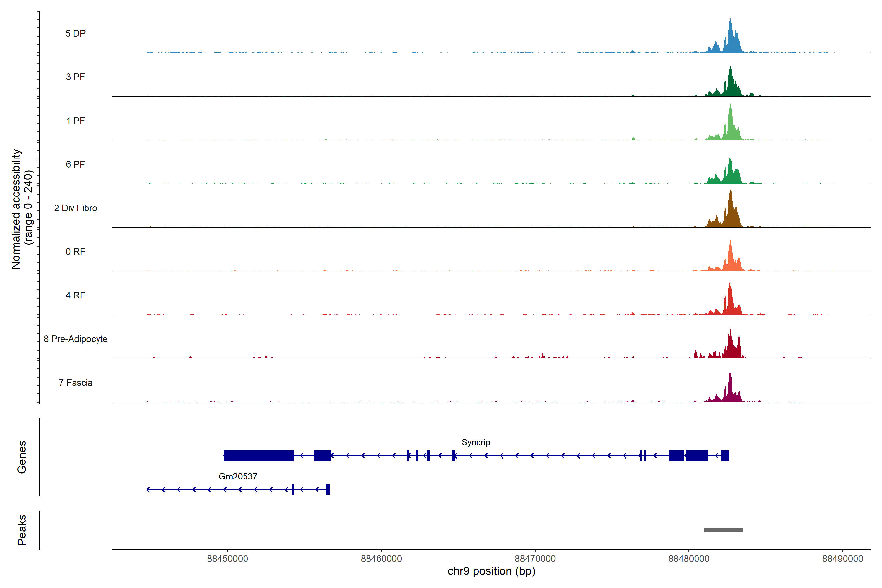Click the 4 RF track label
This screenshot has height=588, width=882.
[x=75, y=295]
